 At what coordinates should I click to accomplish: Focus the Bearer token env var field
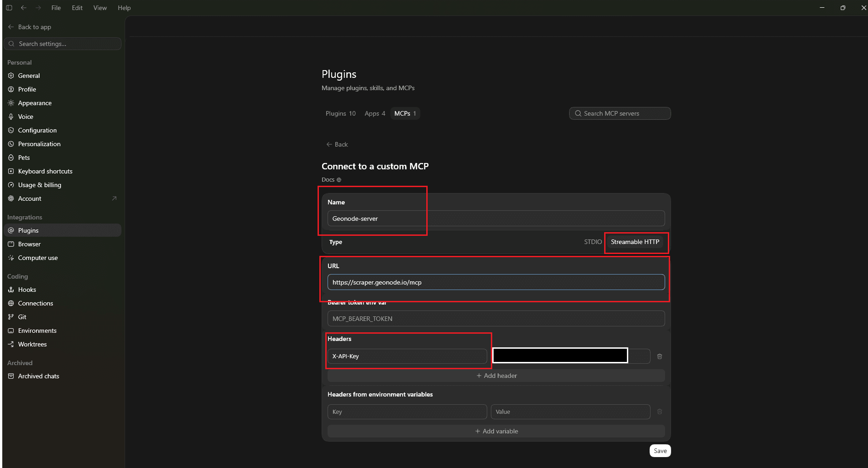click(x=496, y=319)
